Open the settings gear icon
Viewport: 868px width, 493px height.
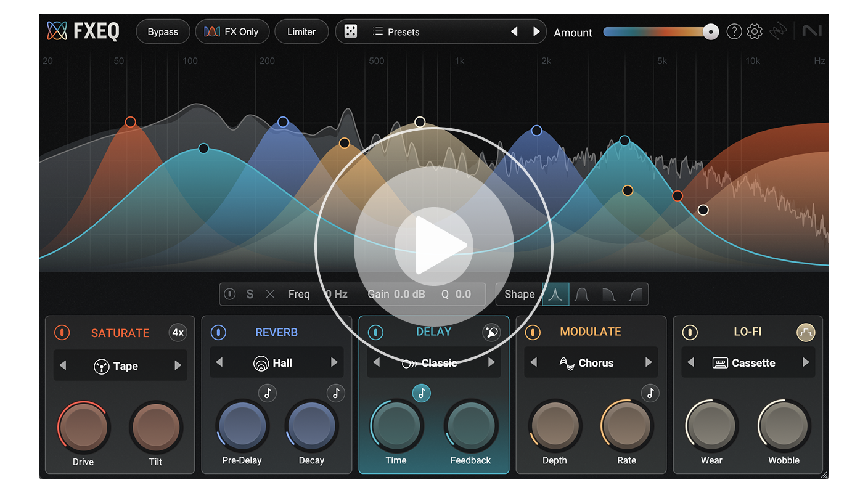click(755, 31)
